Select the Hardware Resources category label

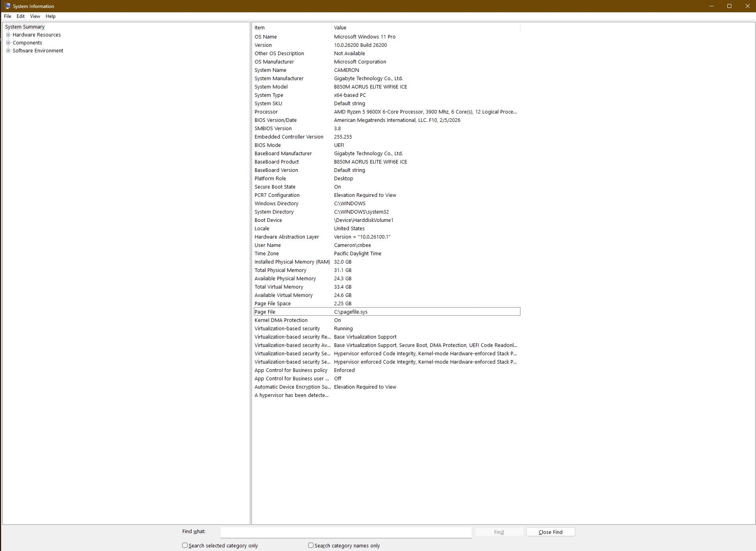(37, 35)
